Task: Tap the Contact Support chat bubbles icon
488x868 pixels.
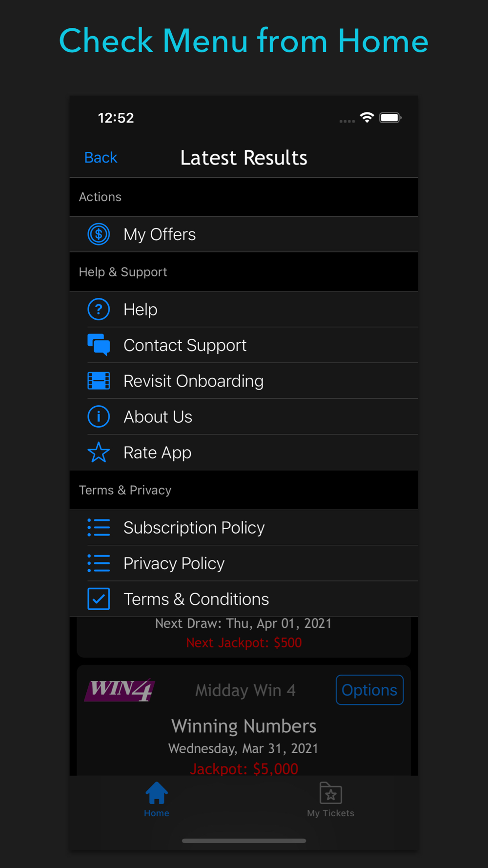Action: [99, 345]
